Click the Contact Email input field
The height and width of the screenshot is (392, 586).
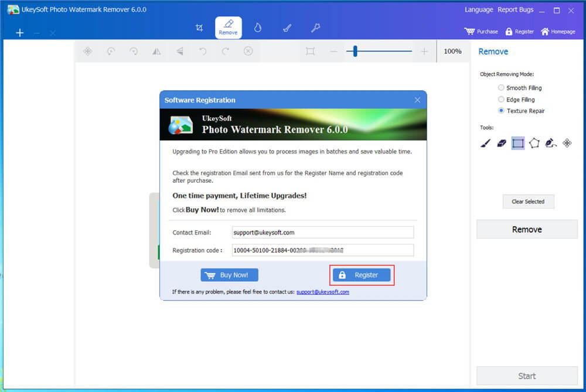(322, 233)
